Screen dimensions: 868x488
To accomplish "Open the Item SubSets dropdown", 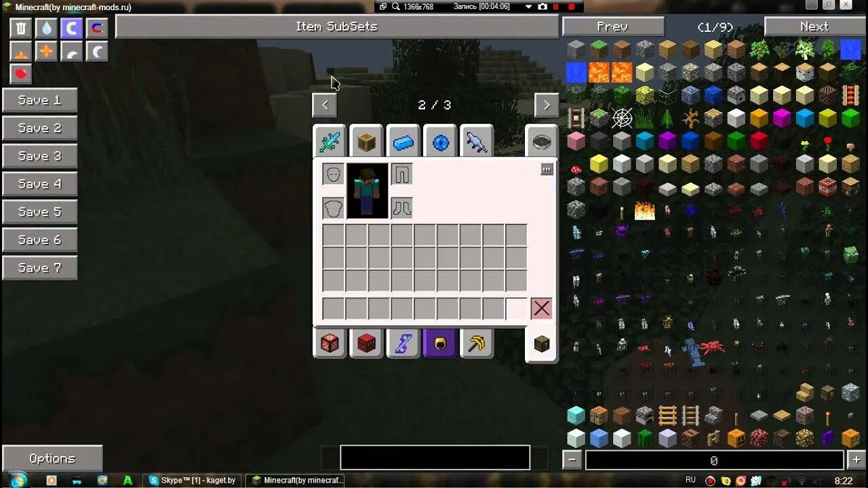I will (337, 26).
